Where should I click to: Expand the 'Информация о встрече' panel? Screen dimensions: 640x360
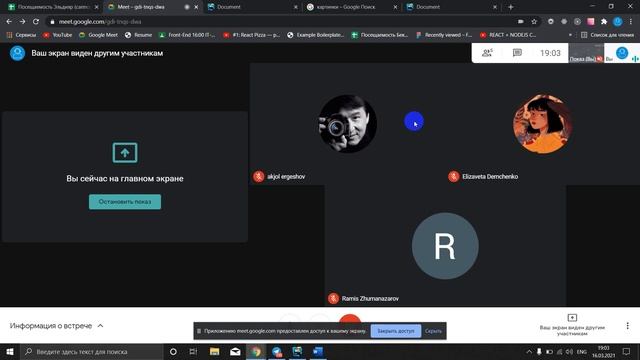(x=56, y=326)
